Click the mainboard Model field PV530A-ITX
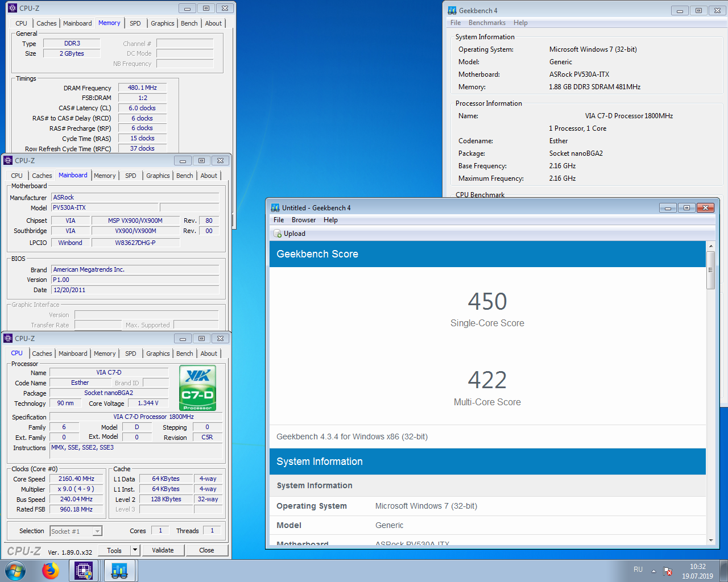 pos(105,207)
